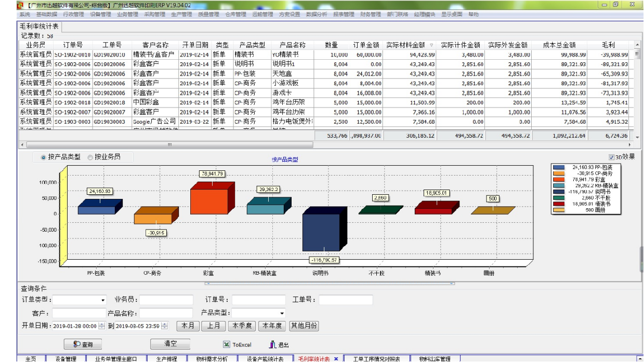Image resolution: width=644 pixels, height=362 pixels.
Task: Toggle the 3D效果 checkbox
Action: [611, 157]
